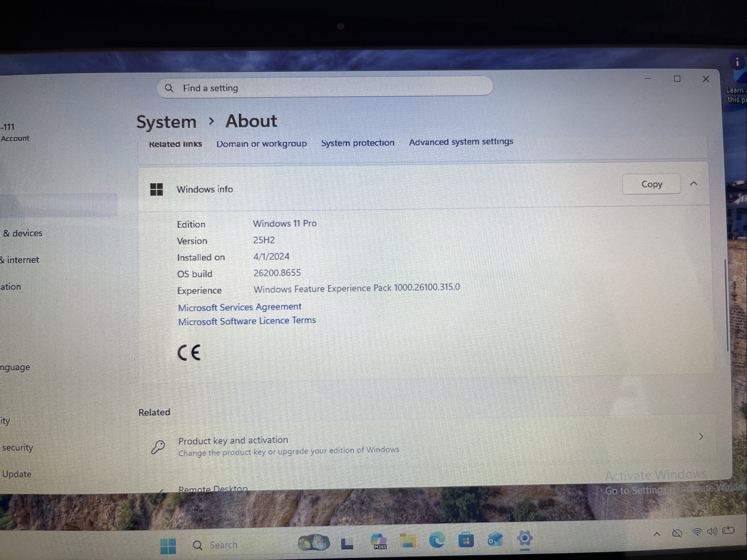The image size is (747, 560).
Task: Click the magnifier icon in Find a setting
Action: 169,88
